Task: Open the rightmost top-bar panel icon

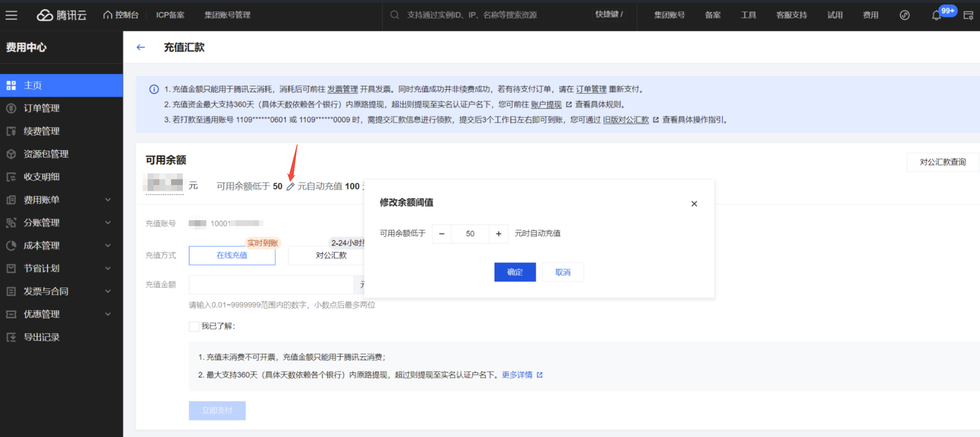Action: point(968,16)
